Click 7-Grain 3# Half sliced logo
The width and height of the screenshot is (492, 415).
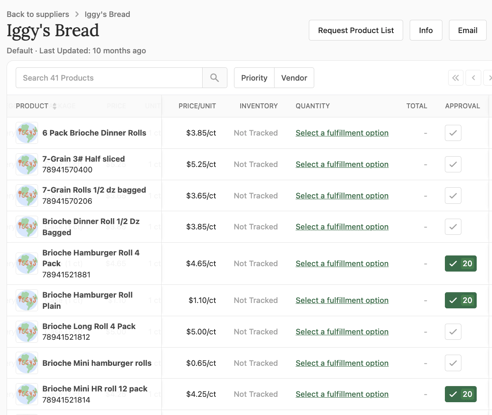(27, 164)
